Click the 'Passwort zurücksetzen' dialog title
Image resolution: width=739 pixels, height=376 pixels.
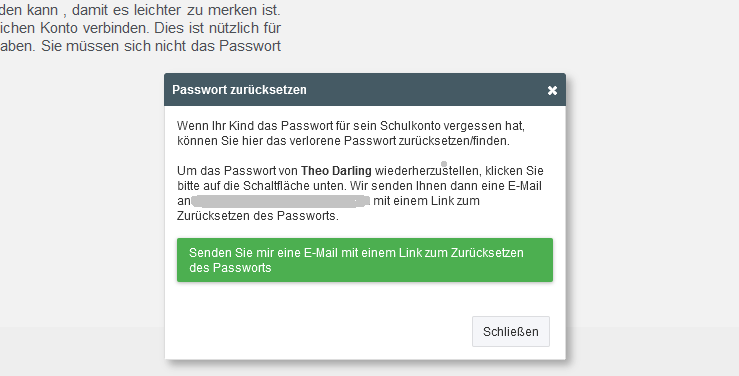click(239, 90)
